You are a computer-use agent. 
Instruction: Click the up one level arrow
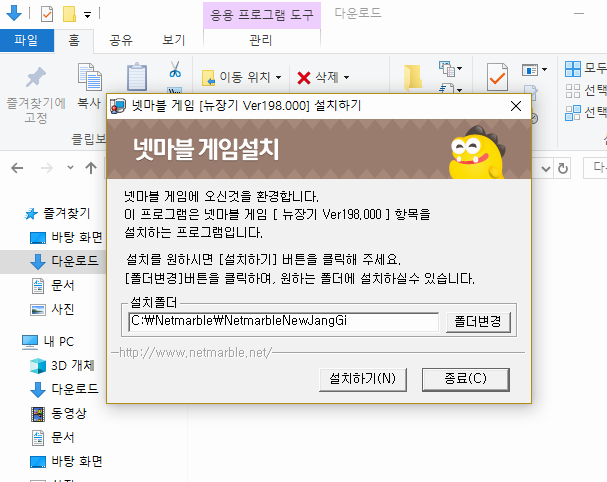[x=91, y=168]
